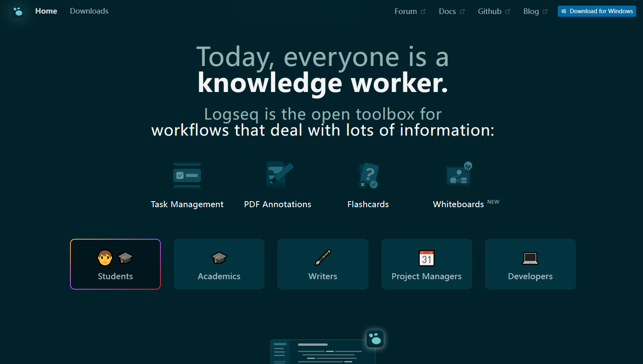Open the Docs link
Image resolution: width=643 pixels, height=364 pixels.
pyautogui.click(x=452, y=11)
